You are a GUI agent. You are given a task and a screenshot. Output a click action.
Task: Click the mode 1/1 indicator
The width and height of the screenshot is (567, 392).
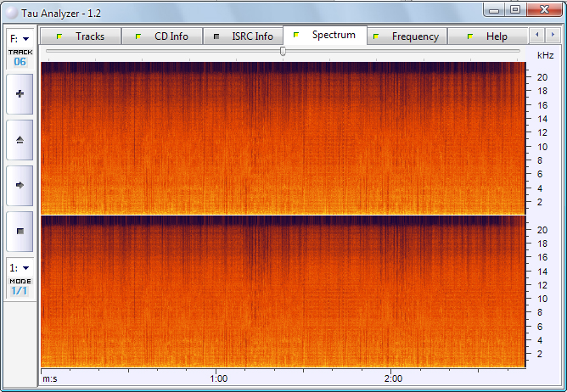pos(20,290)
